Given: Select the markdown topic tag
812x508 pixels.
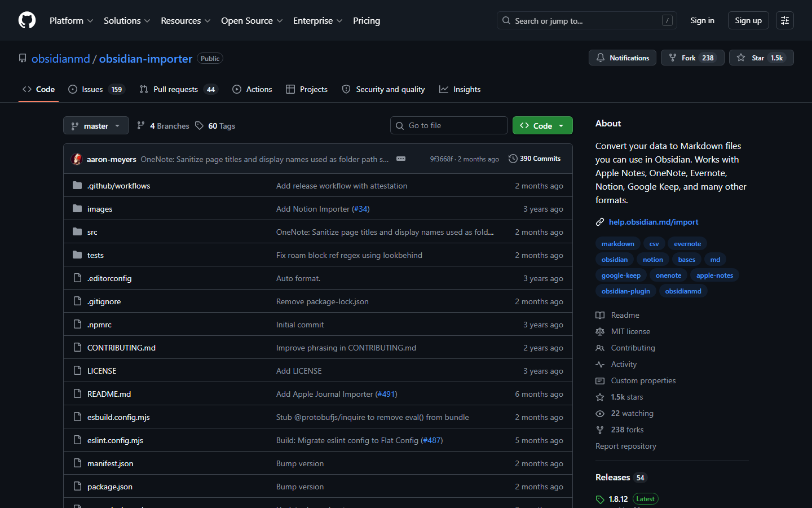Looking at the screenshot, I should (x=617, y=244).
